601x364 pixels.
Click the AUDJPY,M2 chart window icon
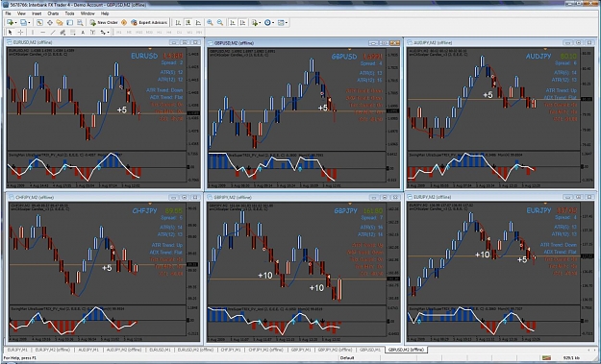click(410, 42)
